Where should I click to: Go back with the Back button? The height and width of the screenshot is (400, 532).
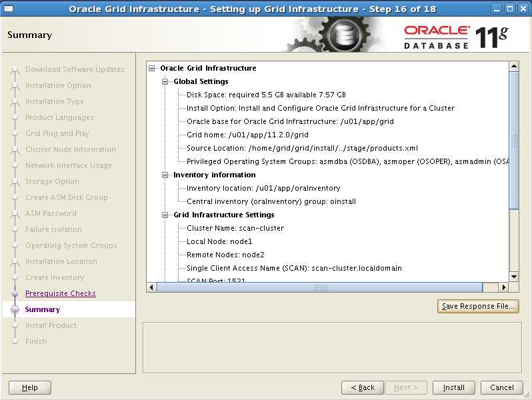(363, 387)
